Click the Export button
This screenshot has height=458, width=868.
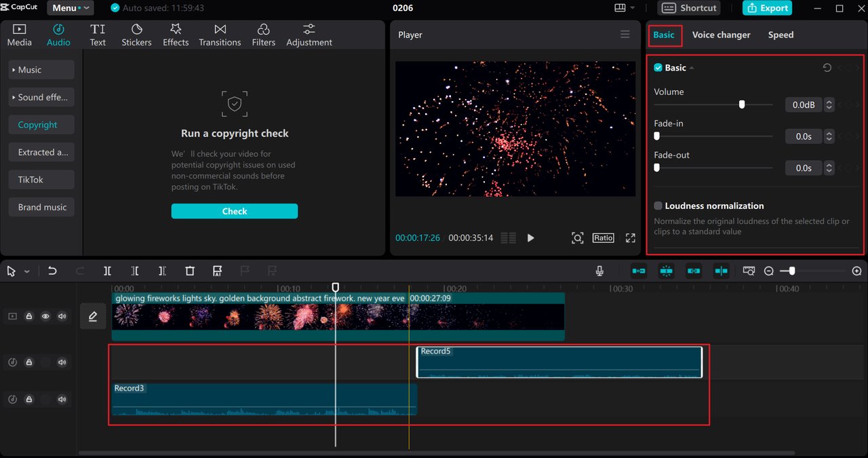768,8
